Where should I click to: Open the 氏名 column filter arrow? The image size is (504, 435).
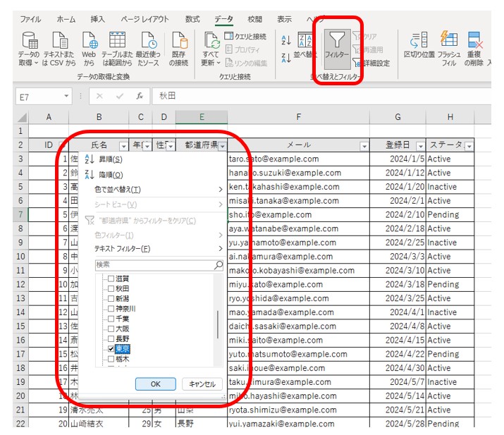123,146
